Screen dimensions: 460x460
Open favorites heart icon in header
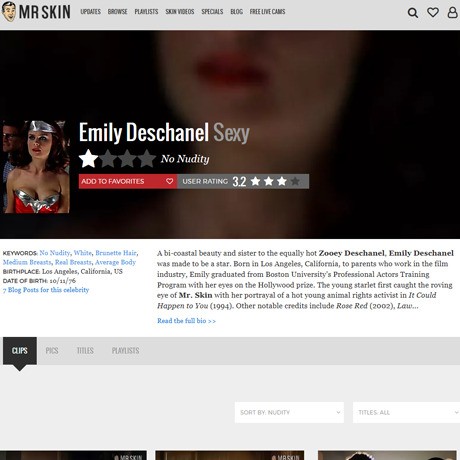click(x=433, y=12)
